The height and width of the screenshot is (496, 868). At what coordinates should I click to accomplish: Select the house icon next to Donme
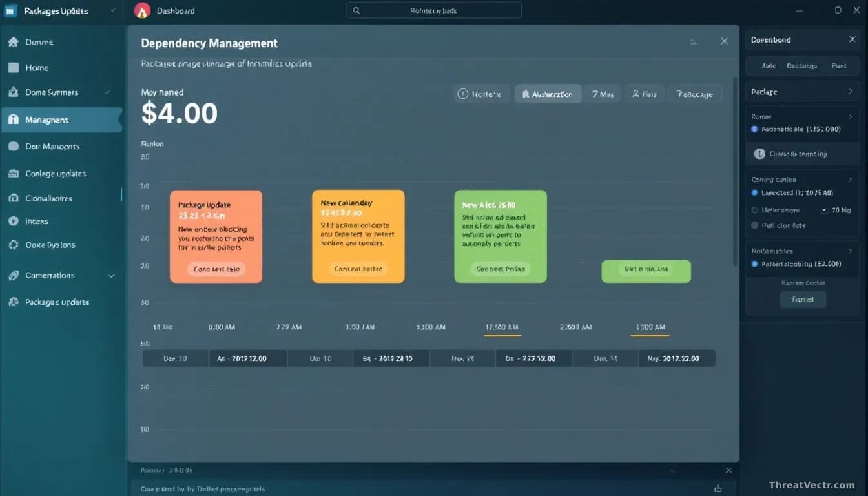click(x=13, y=42)
